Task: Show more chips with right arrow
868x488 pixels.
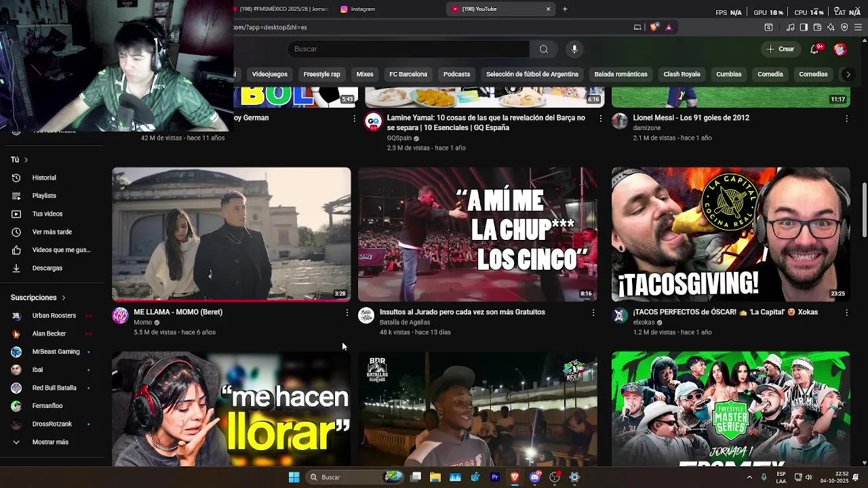Action: 848,74
